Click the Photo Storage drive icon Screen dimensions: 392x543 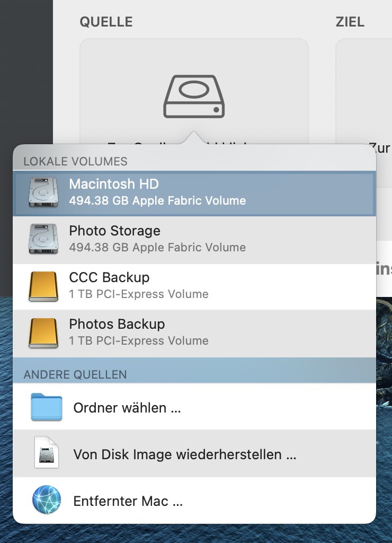click(43, 239)
